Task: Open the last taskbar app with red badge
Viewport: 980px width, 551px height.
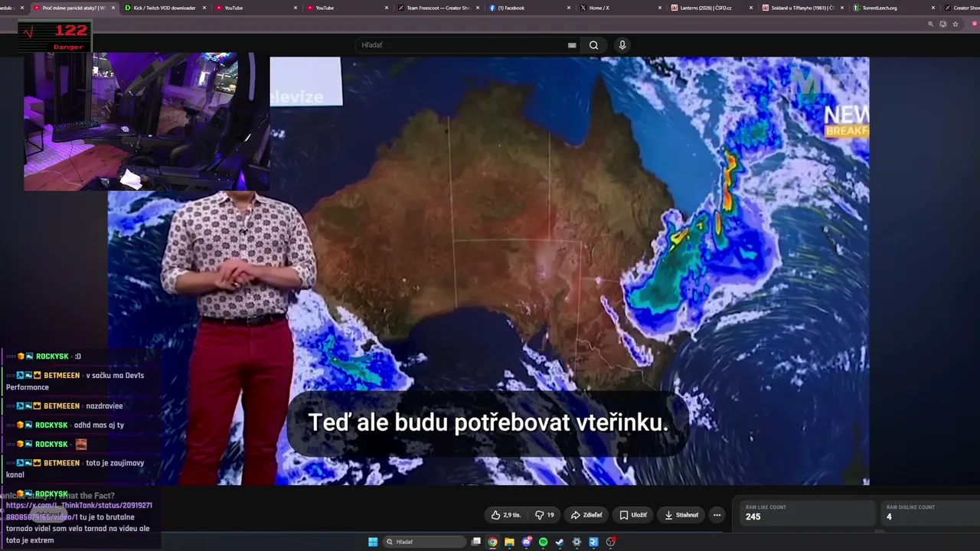Action: pyautogui.click(x=610, y=542)
